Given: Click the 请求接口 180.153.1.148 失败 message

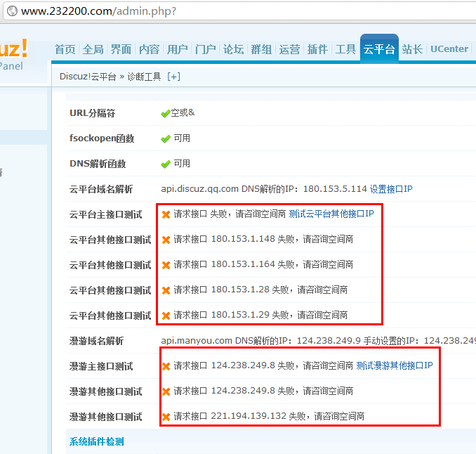Looking at the screenshot, I should pyautogui.click(x=263, y=239).
